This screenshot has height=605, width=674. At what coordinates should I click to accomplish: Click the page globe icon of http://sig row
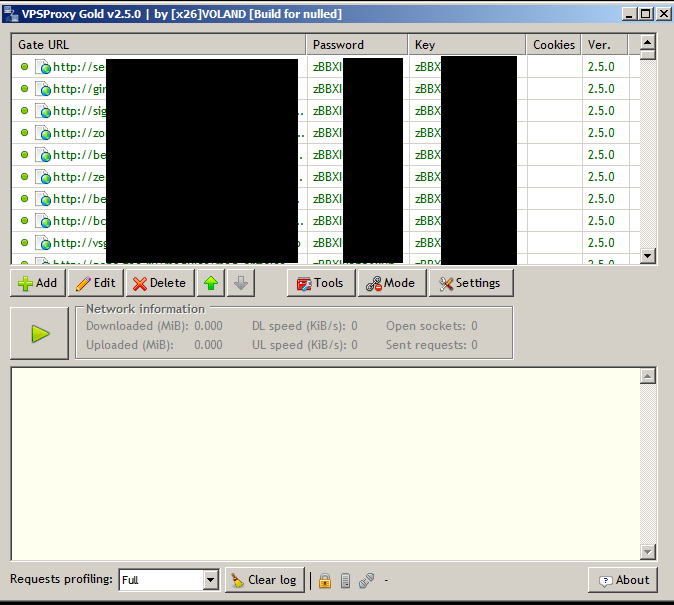(43, 111)
